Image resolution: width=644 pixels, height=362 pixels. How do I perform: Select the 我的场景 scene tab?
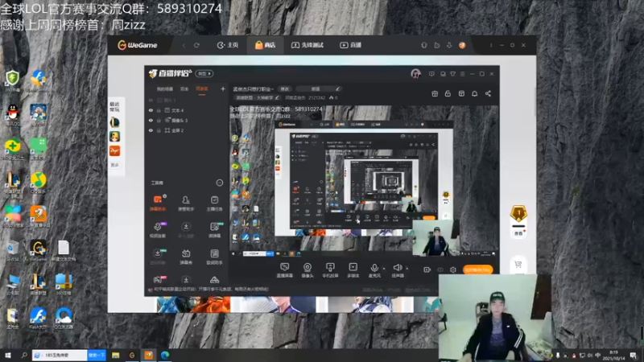tap(165, 88)
